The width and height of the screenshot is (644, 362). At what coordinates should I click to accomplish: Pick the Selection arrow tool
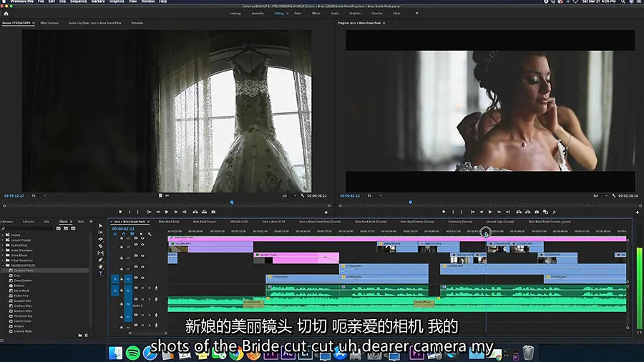(x=100, y=225)
